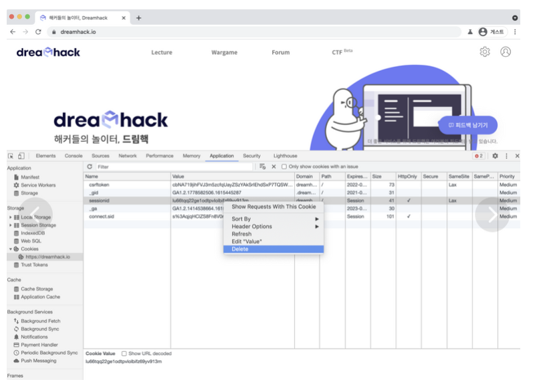Open the CTF Beta link
The width and height of the screenshot is (535, 392).
342,52
